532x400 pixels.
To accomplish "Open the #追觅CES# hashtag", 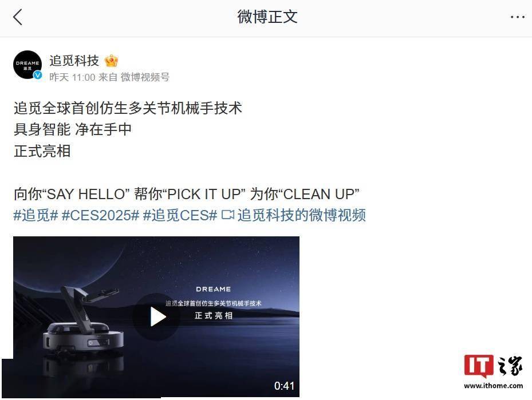I will coord(180,215).
